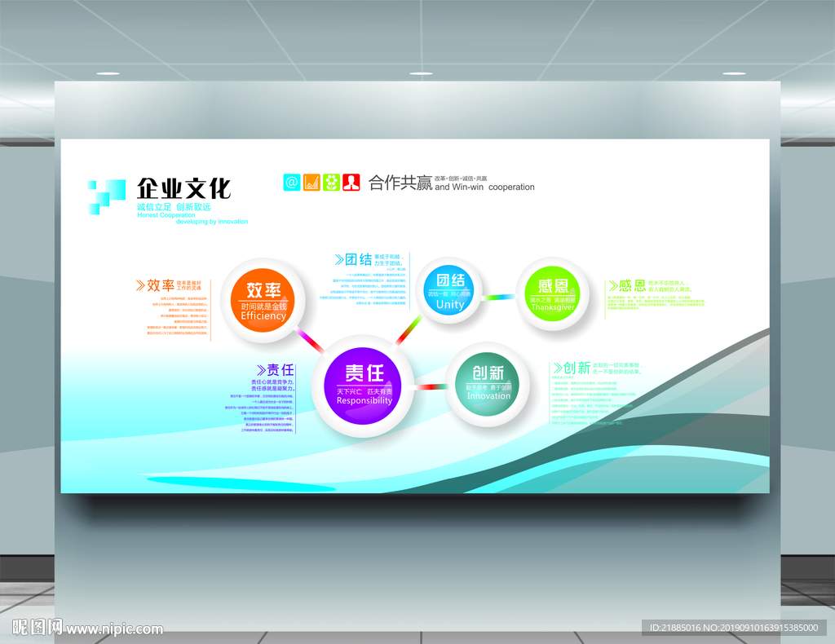Image resolution: width=835 pixels, height=644 pixels.
Task: Click the cyan pixel squares logo
Action: coord(107,197)
